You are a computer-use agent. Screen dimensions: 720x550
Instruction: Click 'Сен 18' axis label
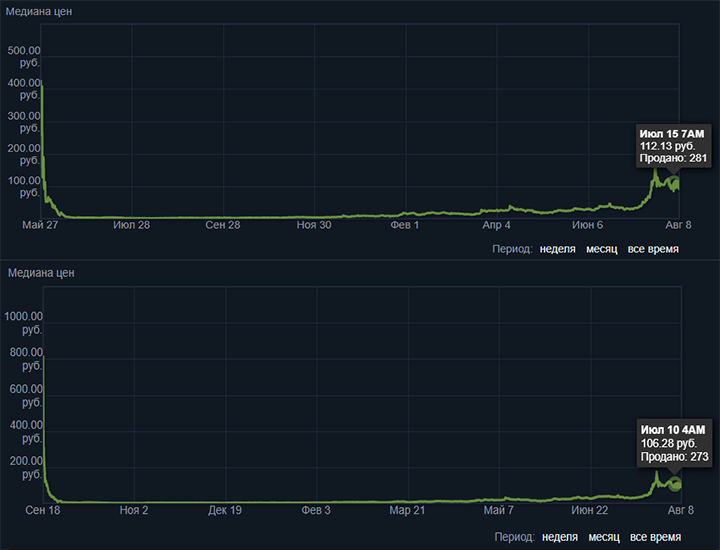point(43,510)
